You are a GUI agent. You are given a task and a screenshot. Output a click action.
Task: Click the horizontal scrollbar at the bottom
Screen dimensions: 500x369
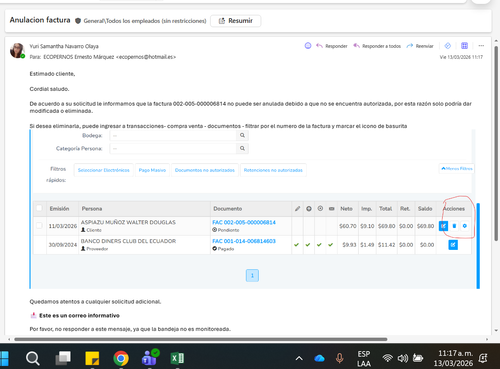tap(201, 339)
